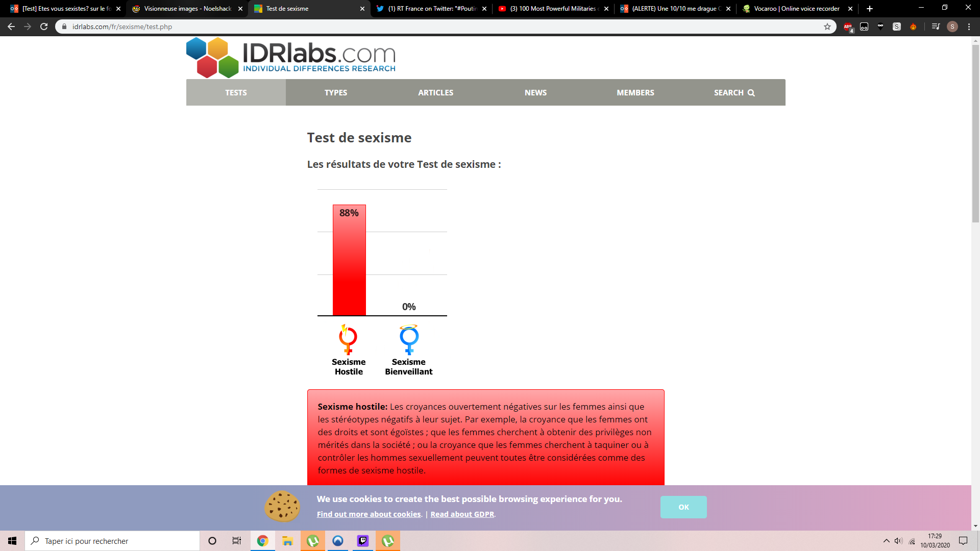The image size is (980, 551).
Task: Open File Explorer from the taskbar
Action: pos(287,541)
